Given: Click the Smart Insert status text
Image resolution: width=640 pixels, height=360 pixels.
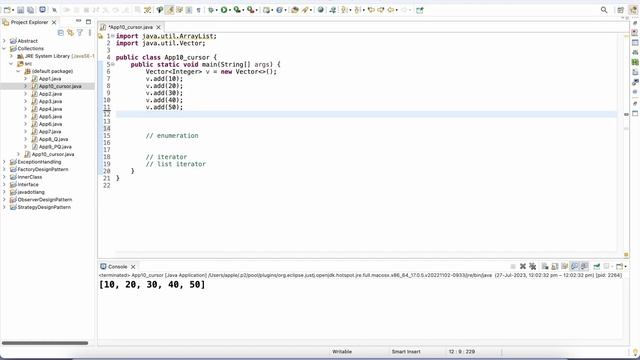Looking at the screenshot, I should (x=406, y=351).
